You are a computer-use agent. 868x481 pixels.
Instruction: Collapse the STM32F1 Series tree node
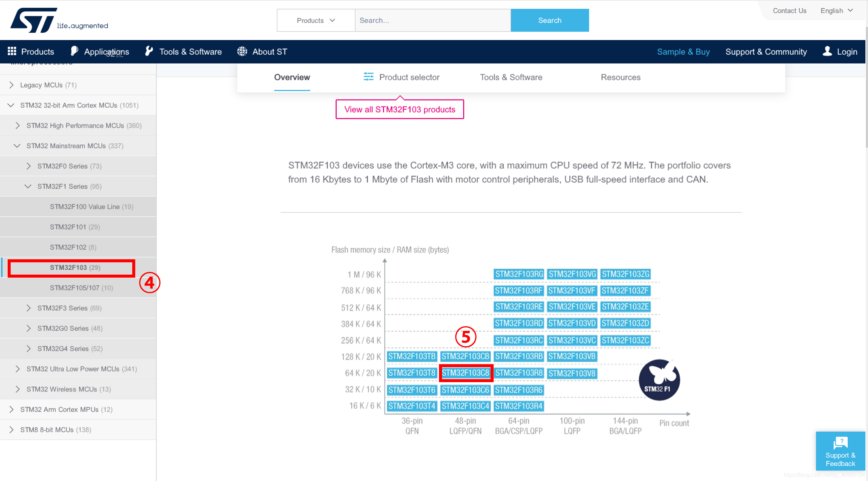point(28,186)
